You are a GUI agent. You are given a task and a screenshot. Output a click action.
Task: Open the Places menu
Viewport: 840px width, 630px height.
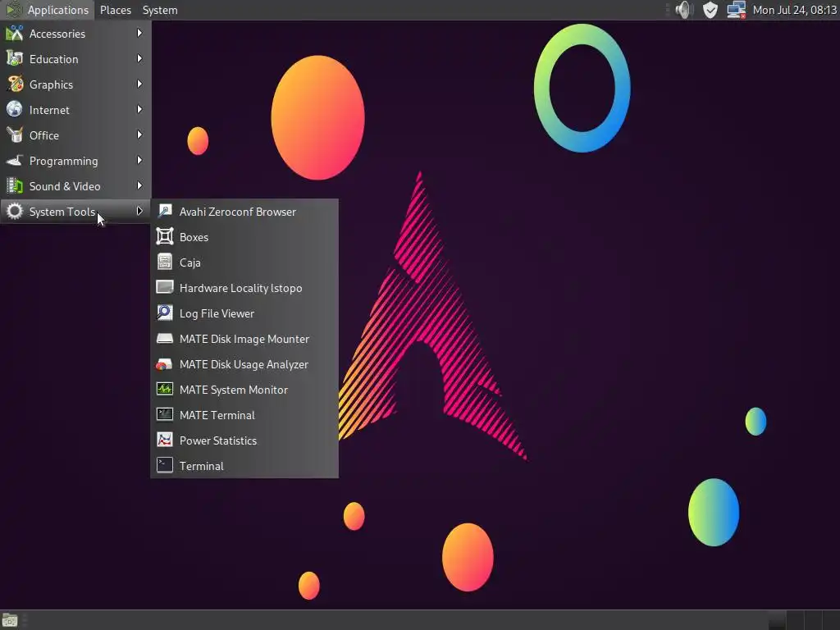(115, 10)
